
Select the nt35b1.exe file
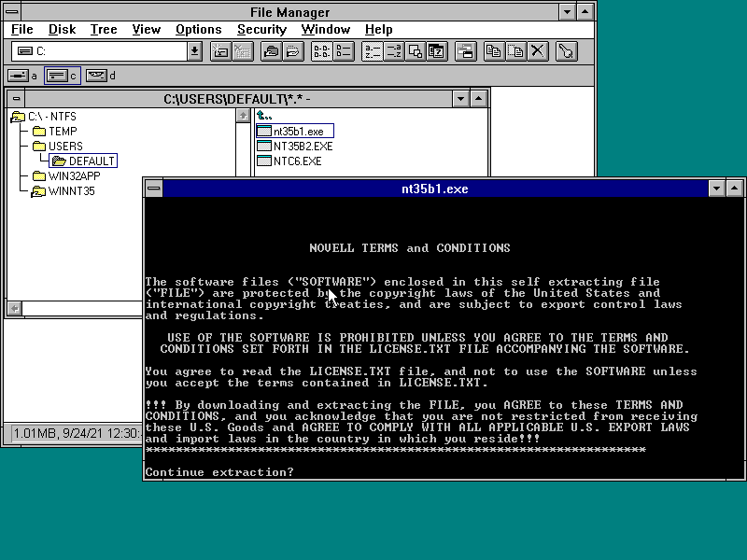coord(295,131)
